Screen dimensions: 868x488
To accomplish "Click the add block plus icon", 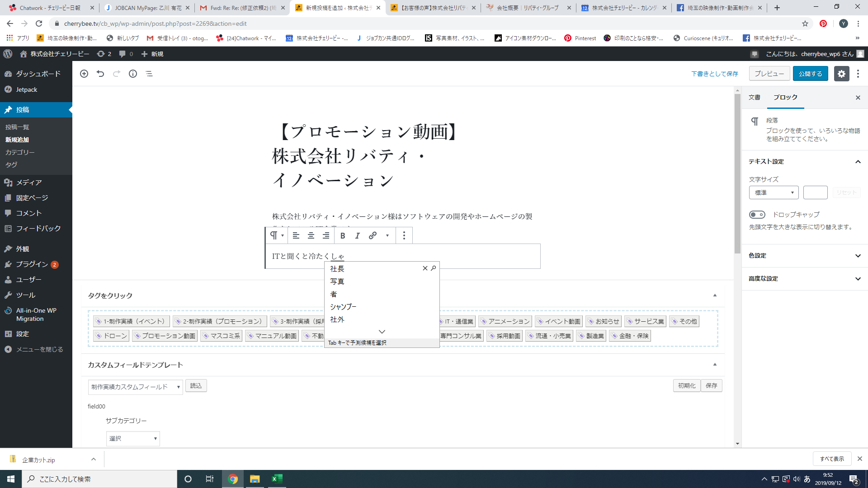I will 84,74.
